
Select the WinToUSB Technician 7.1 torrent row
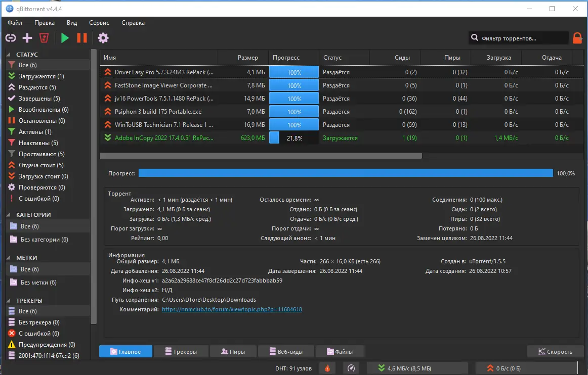341,125
